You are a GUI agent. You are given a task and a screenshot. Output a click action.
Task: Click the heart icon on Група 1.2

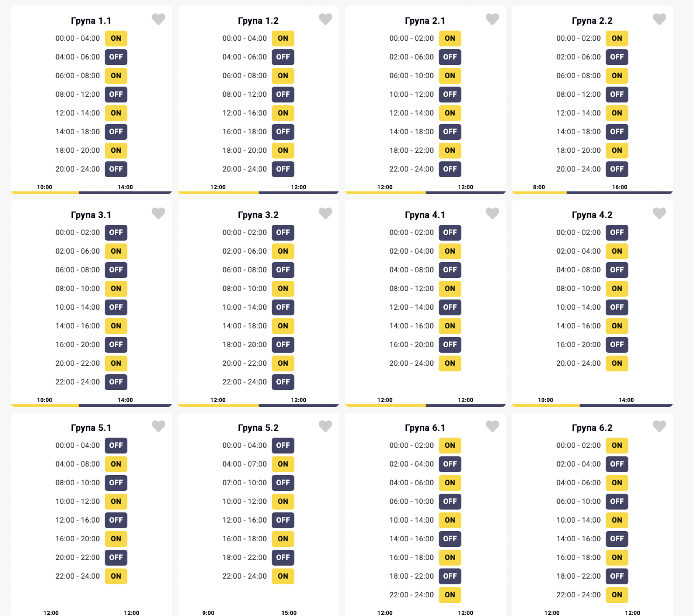[x=325, y=19]
